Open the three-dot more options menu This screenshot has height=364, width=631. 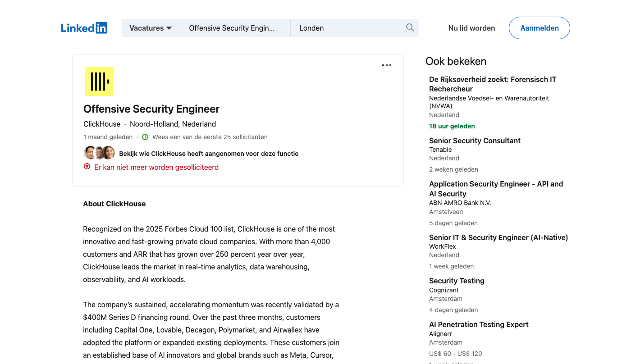(x=387, y=65)
